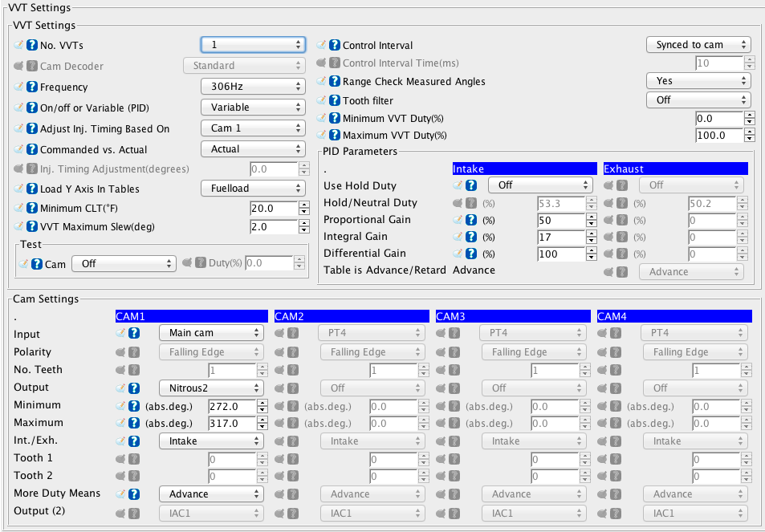
Task: Open help for Range Check Measured Angles
Action: pyautogui.click(x=335, y=81)
